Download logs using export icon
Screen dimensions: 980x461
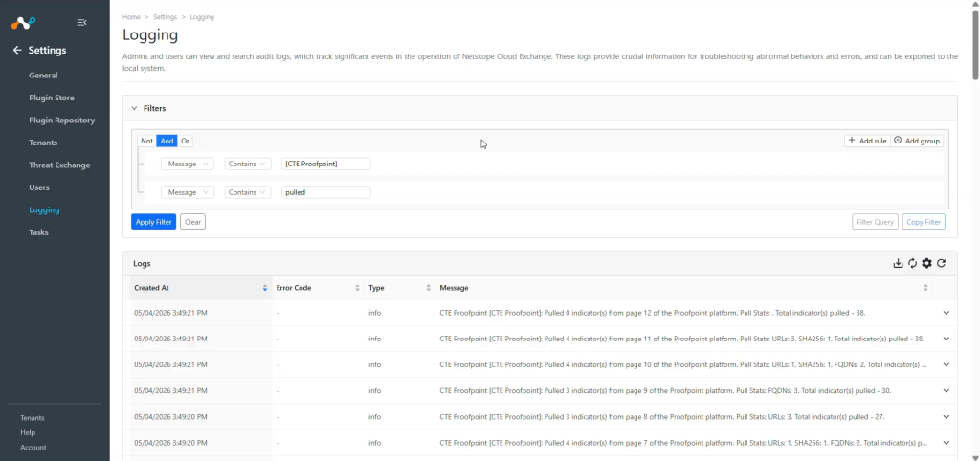coord(898,264)
